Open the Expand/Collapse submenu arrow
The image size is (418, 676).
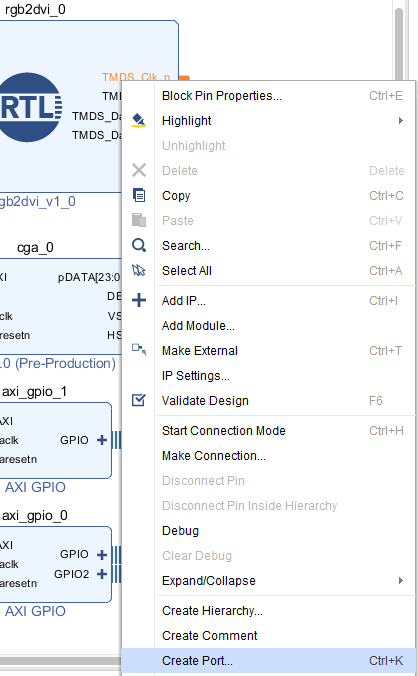tap(401, 580)
